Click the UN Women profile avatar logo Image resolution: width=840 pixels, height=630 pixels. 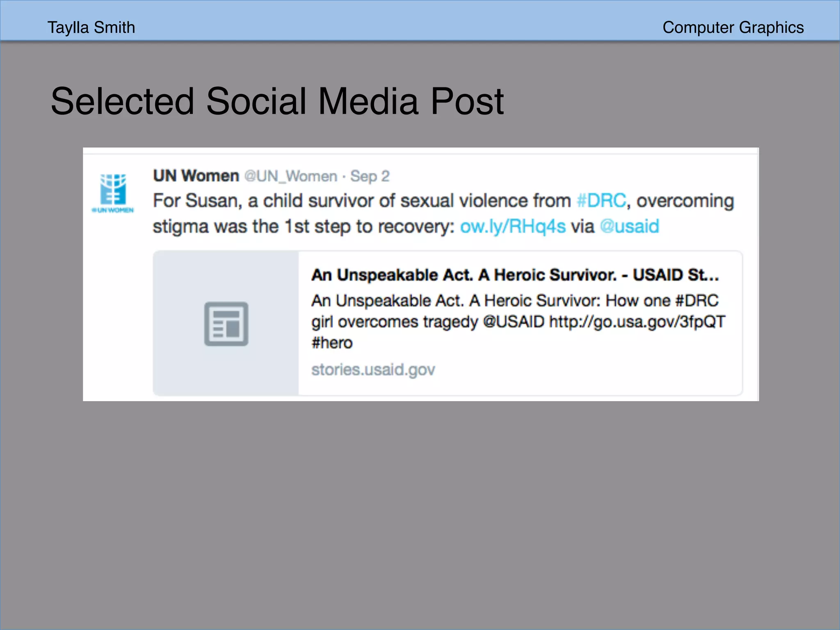pyautogui.click(x=113, y=189)
